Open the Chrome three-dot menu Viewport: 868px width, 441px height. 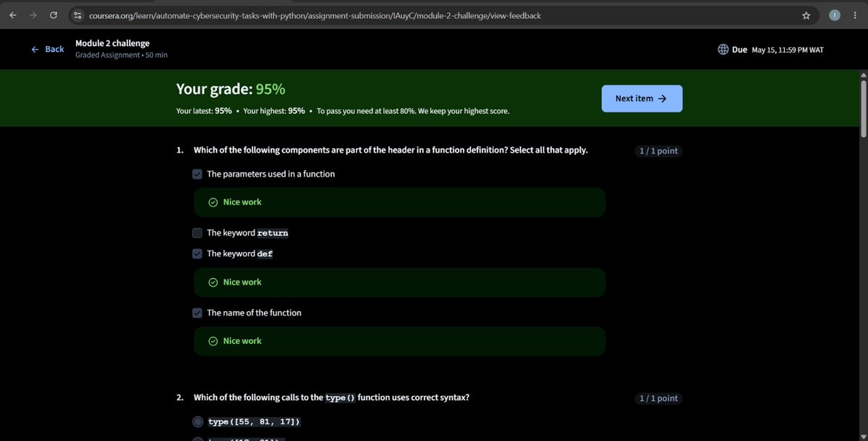pos(855,15)
